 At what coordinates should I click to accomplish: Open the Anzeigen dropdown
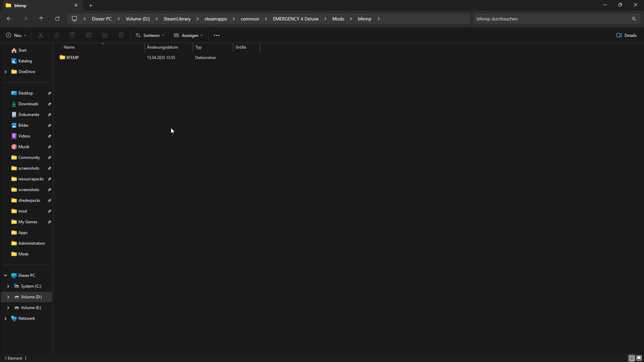[x=188, y=35]
